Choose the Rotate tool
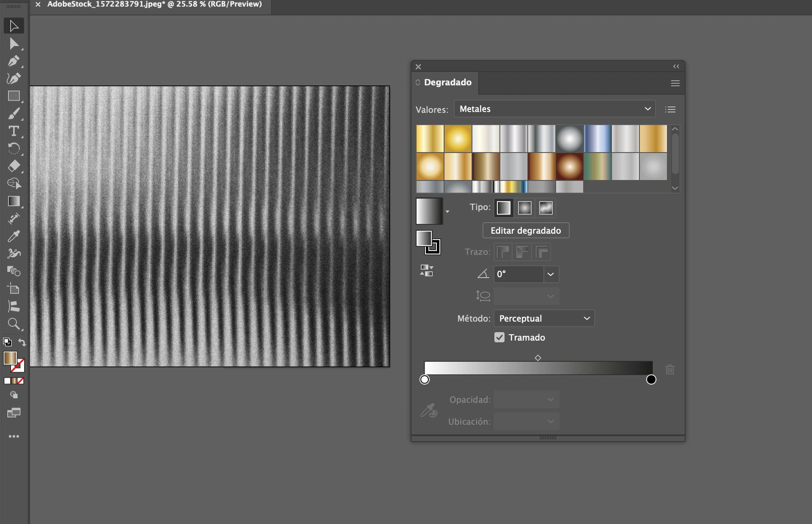812x524 pixels. 14,148
